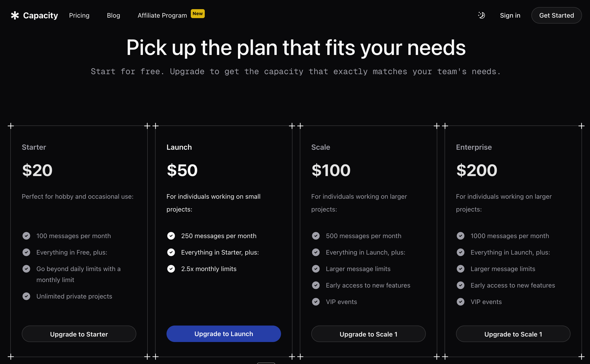Click the checkmark beside 100 messages per month
This screenshot has height=364, width=590.
pos(26,236)
